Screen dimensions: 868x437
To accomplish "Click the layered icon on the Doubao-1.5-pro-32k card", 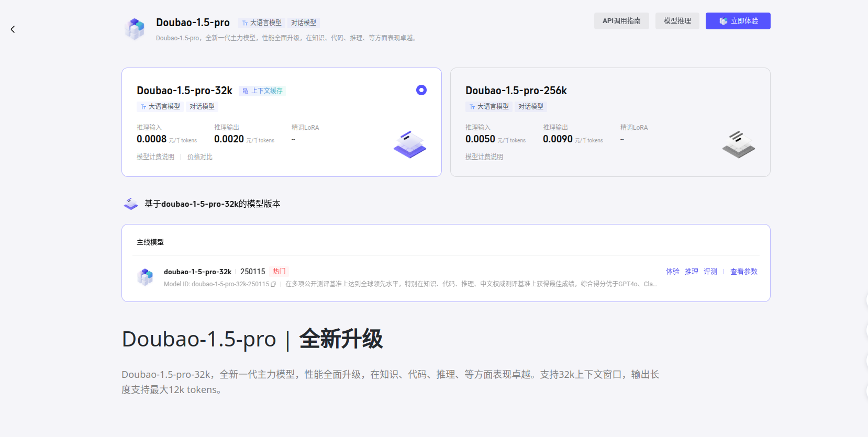I will tap(410, 144).
